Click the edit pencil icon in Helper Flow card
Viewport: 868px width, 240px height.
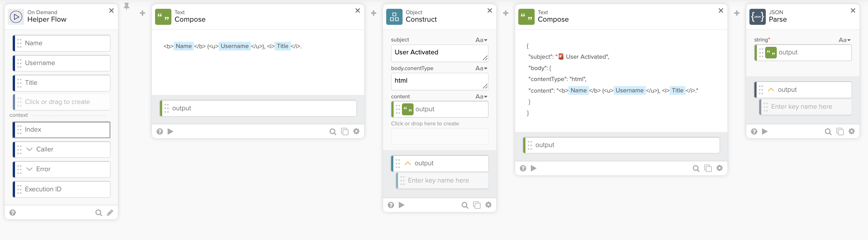point(110,213)
